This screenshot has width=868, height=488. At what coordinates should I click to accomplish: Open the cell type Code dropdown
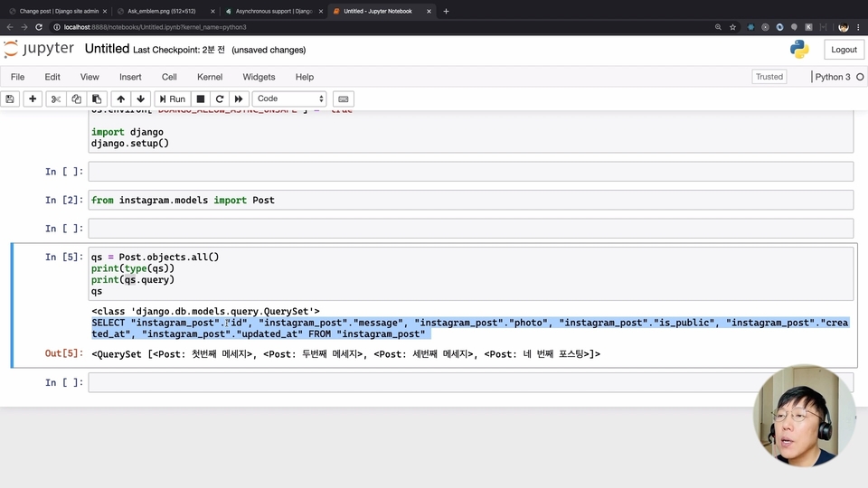(x=289, y=99)
